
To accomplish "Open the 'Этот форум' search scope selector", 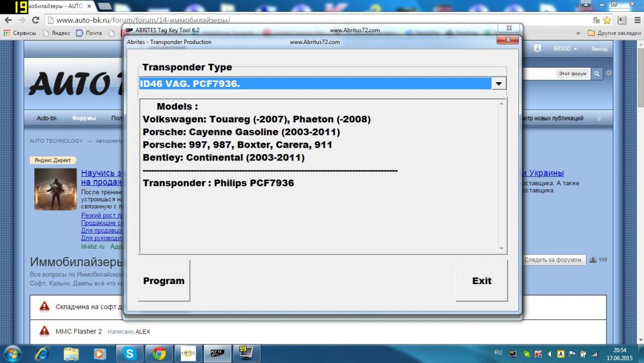I will point(573,74).
